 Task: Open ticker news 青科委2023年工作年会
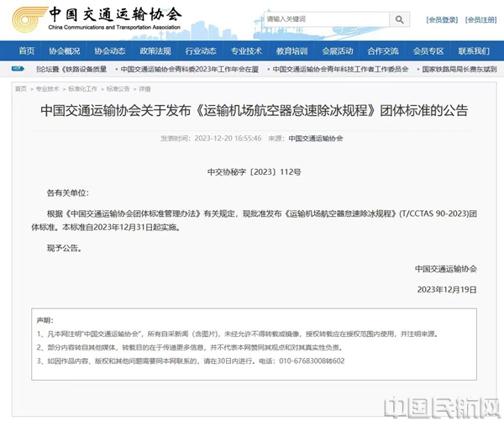point(189,69)
